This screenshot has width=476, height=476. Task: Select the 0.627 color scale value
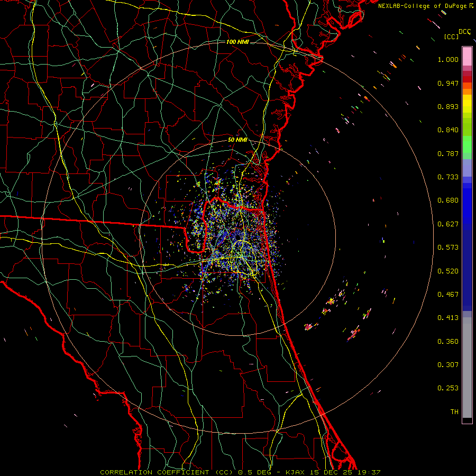(x=448, y=224)
